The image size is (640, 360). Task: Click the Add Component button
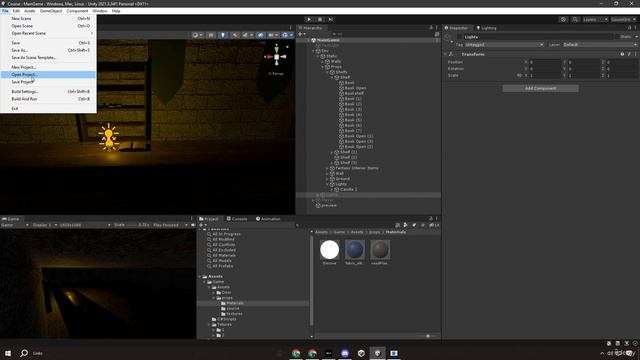tap(540, 88)
